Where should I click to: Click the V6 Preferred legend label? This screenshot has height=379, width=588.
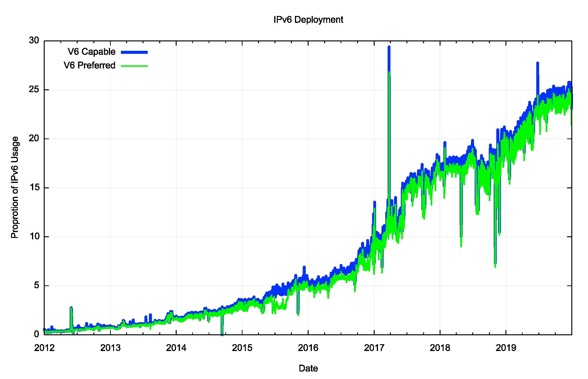(x=89, y=65)
